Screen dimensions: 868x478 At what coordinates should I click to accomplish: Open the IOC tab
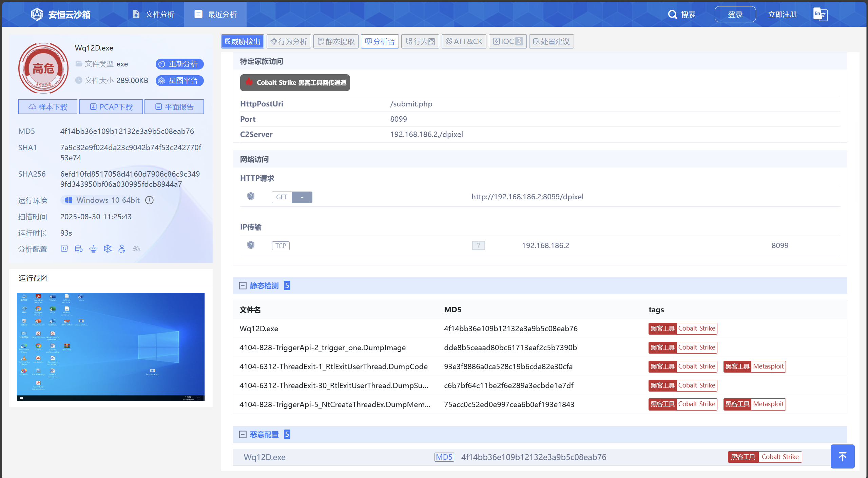507,41
